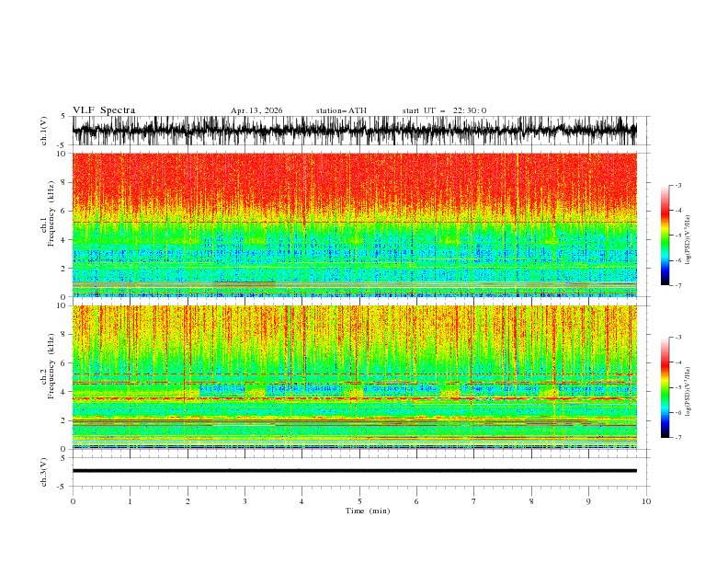Click the "-7" label on lower color scale
The width and height of the screenshot is (728, 563).
click(x=677, y=438)
